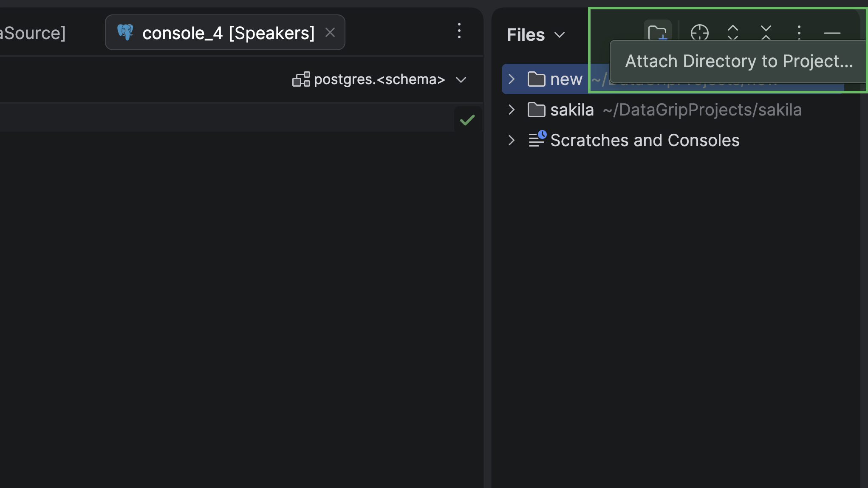868x488 pixels.
Task: Open Files panel options kebab menu
Action: (799, 32)
